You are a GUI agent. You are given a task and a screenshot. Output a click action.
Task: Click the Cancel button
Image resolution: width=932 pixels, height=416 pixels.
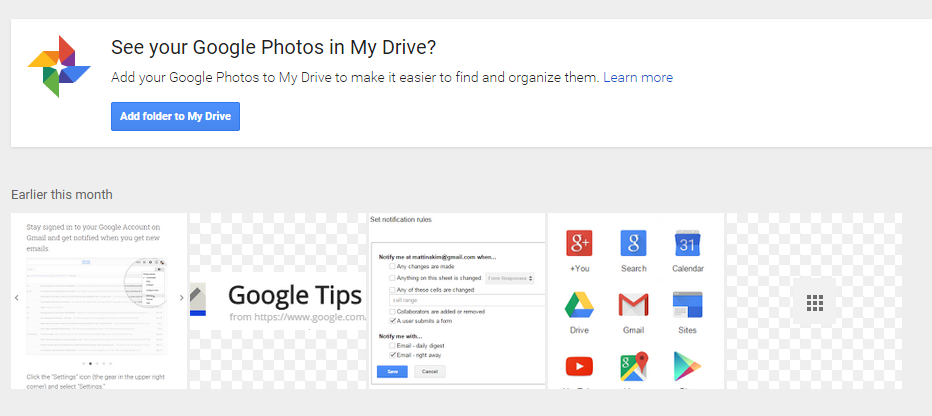pyautogui.click(x=430, y=371)
